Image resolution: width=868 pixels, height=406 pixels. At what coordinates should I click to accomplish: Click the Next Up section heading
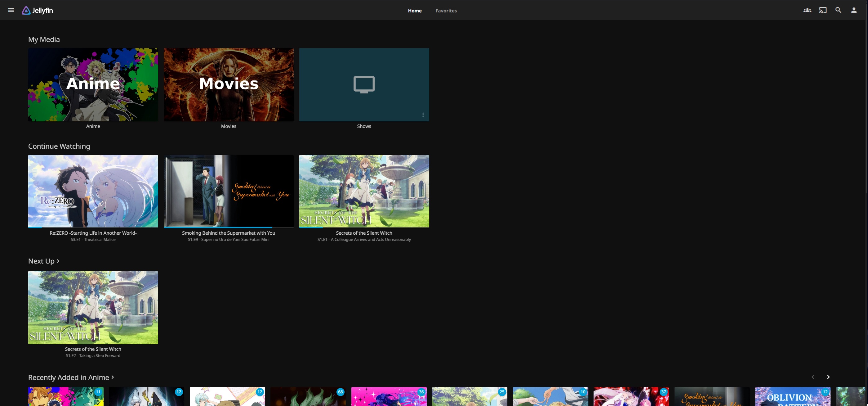[x=41, y=261]
